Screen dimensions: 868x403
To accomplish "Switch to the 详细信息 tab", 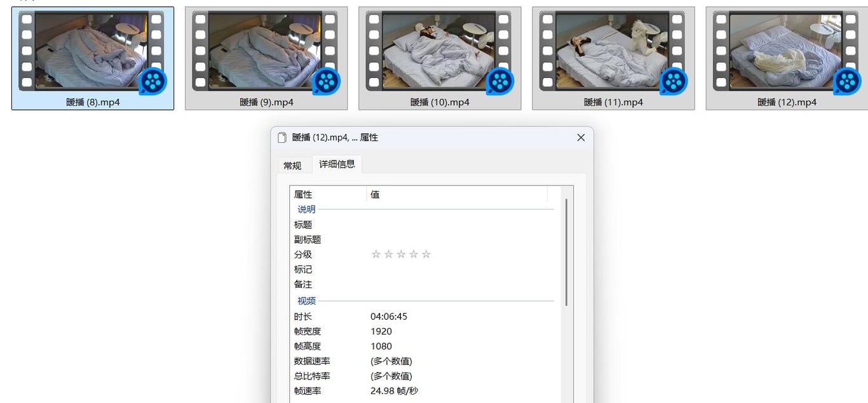I will point(337,164).
